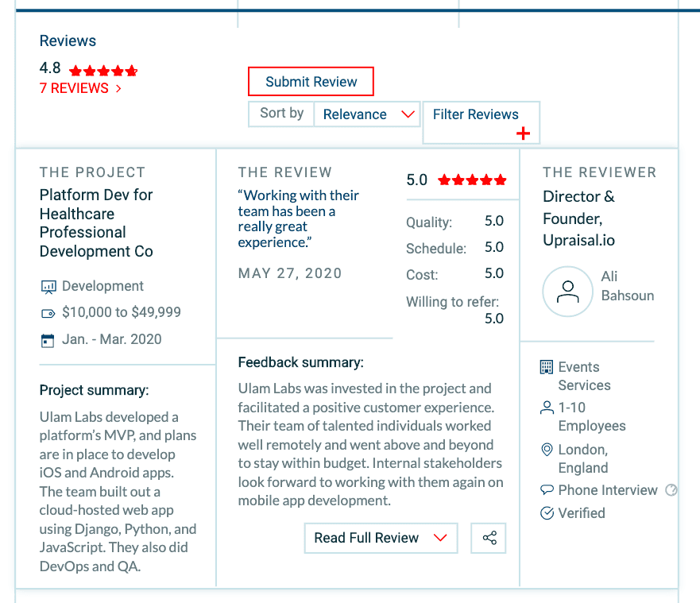The height and width of the screenshot is (603, 700).
Task: Click the Phone Interview help icon
Action: (671, 490)
